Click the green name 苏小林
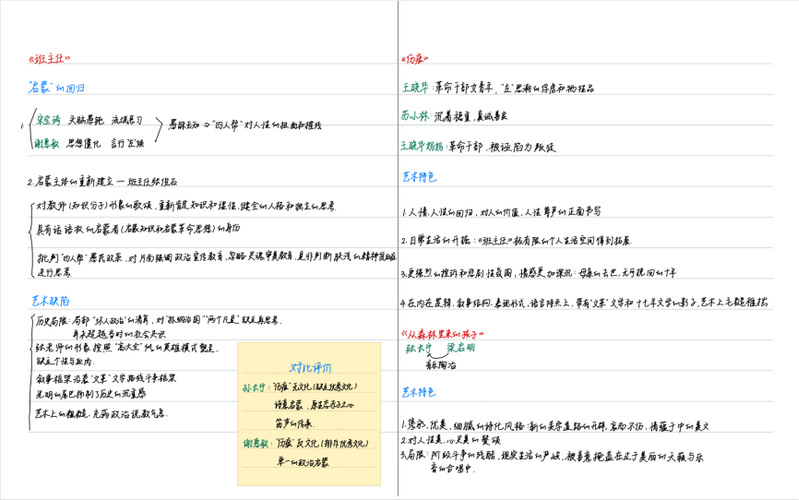 point(419,116)
